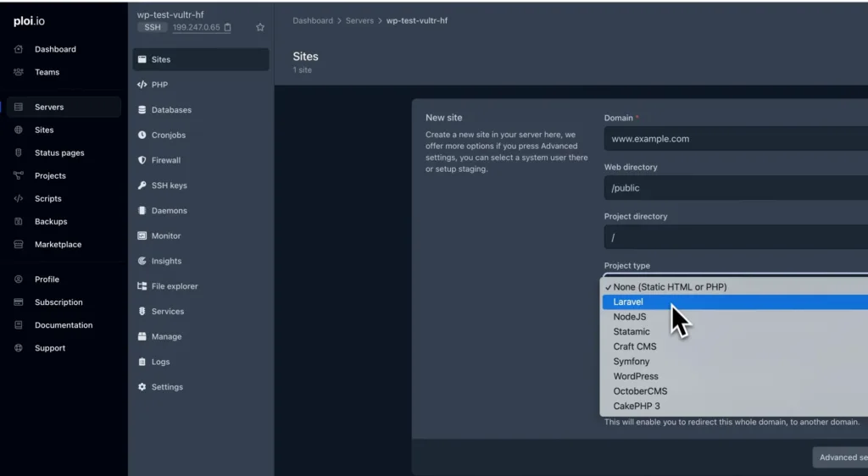Click the Marketplace store icon
The height and width of the screenshot is (476, 868).
click(x=19, y=245)
